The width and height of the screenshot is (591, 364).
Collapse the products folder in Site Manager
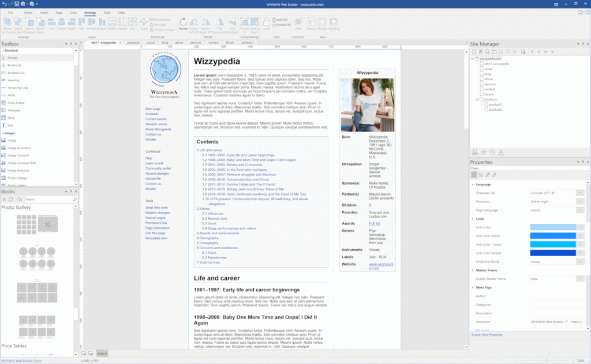(477, 99)
